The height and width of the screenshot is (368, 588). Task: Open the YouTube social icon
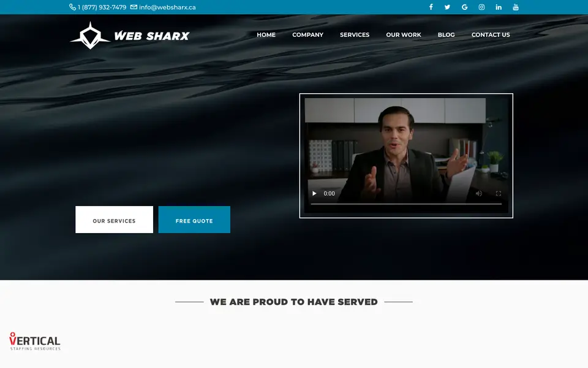[x=516, y=7]
